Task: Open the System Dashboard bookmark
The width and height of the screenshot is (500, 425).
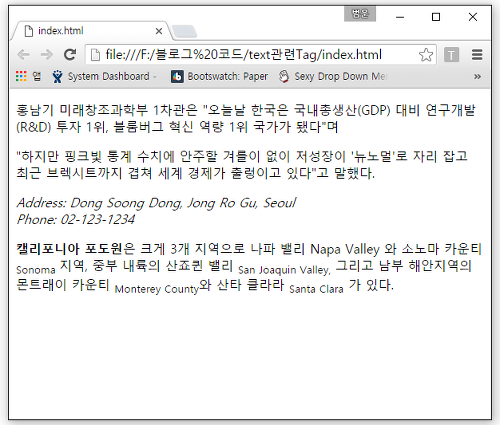Action: point(104,76)
